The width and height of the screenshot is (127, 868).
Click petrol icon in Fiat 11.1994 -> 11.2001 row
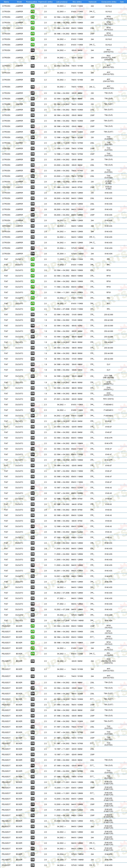[33, 292]
